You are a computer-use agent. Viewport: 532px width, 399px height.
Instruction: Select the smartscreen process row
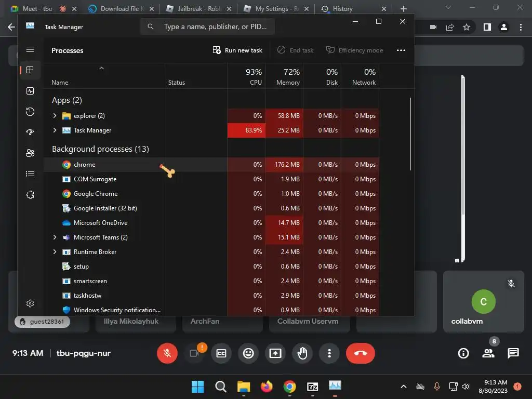point(211,281)
